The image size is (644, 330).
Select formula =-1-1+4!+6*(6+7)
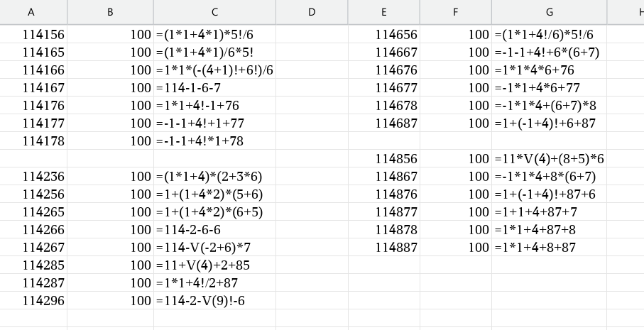point(549,53)
